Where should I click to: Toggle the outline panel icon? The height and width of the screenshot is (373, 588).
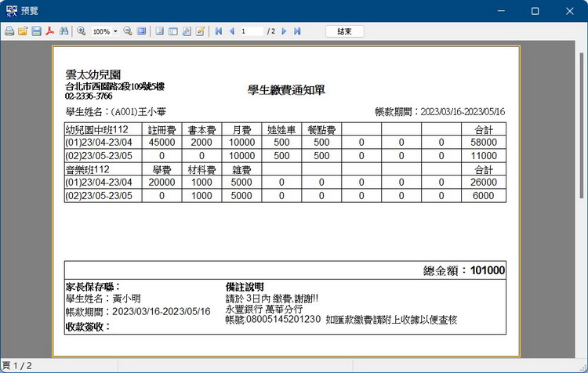click(x=159, y=31)
